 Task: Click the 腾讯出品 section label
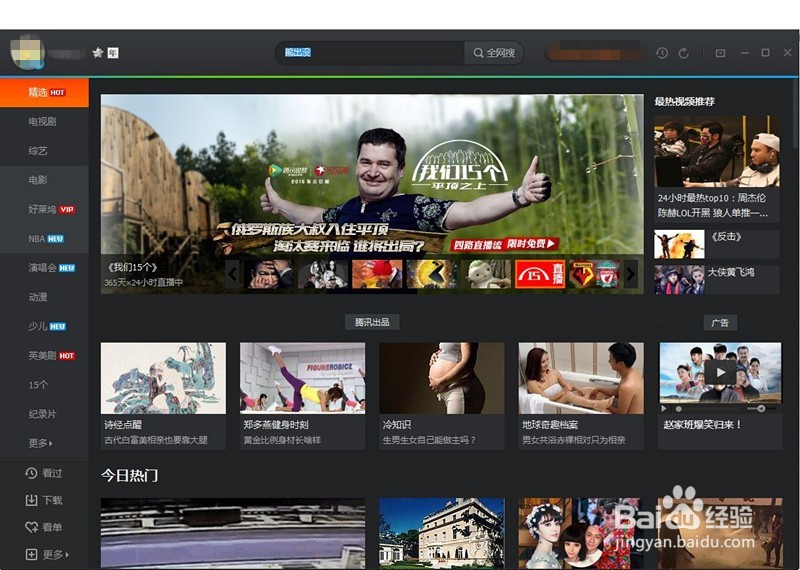[x=372, y=322]
